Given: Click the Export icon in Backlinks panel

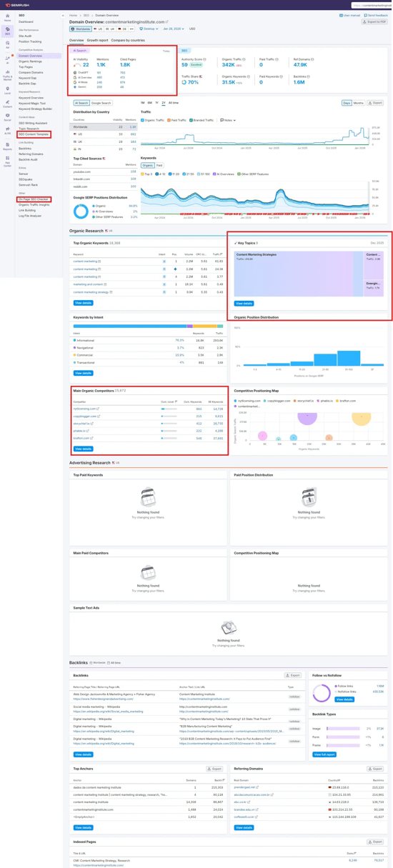Looking at the screenshot, I should pyautogui.click(x=292, y=675).
